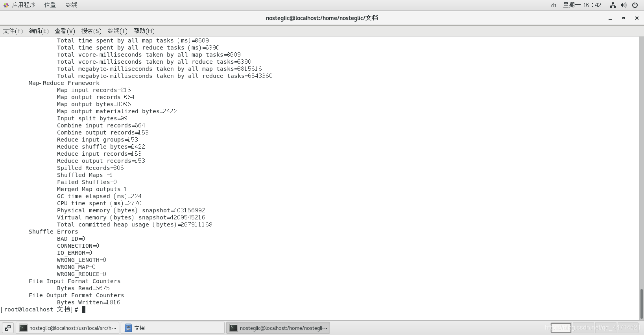Click the File Input Format Counters heading
This screenshot has width=644, height=335.
click(75, 281)
